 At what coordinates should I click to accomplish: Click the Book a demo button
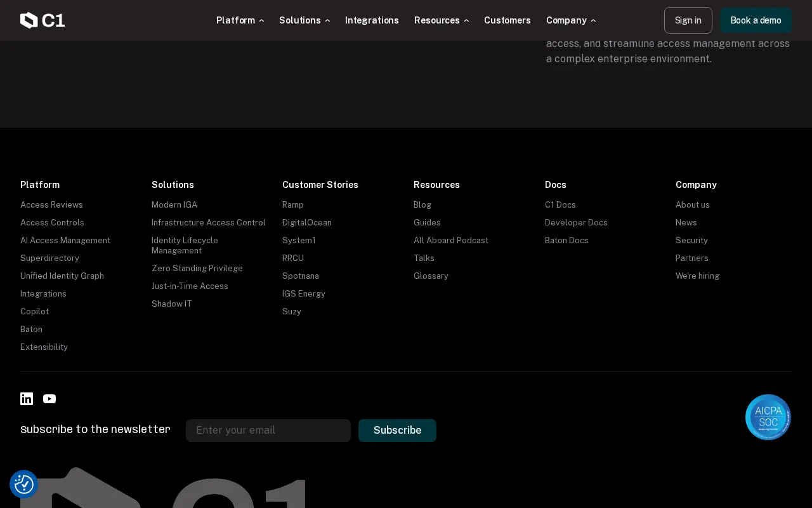point(756,20)
